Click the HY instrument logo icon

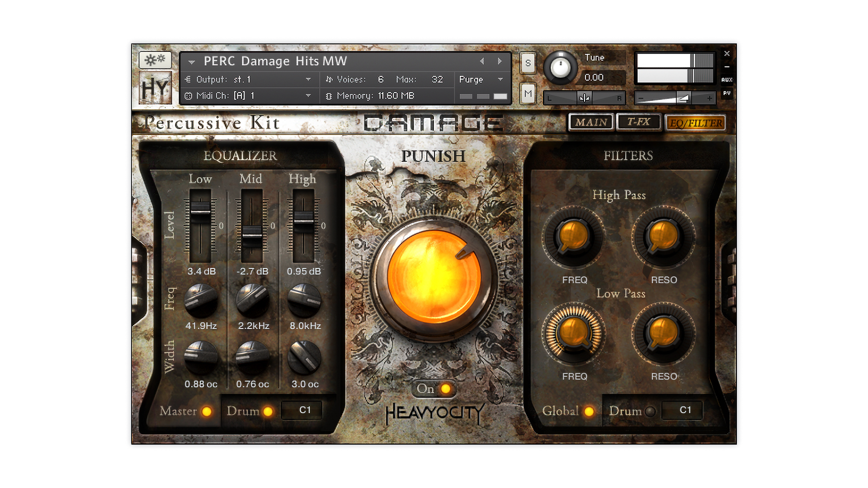pyautogui.click(x=155, y=89)
